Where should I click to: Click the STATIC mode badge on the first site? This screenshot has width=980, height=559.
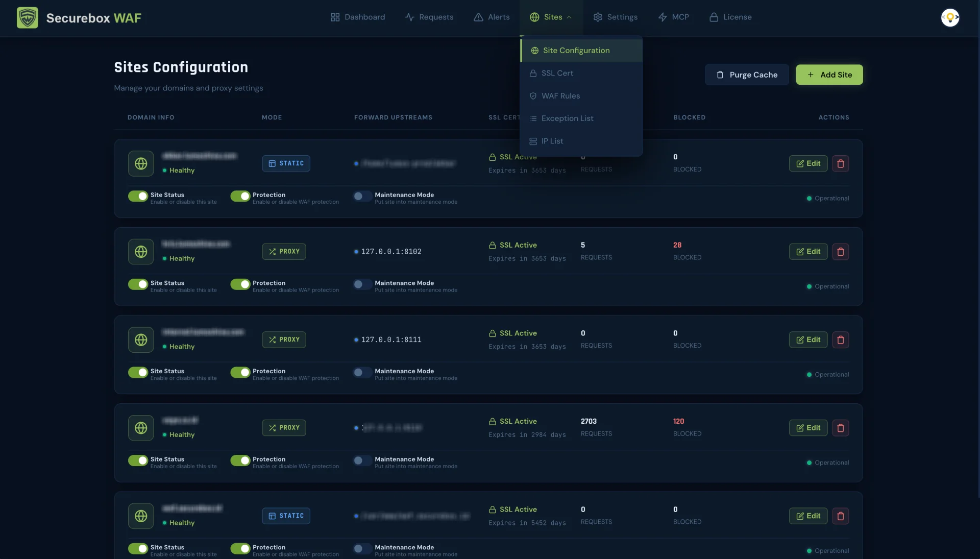(286, 163)
